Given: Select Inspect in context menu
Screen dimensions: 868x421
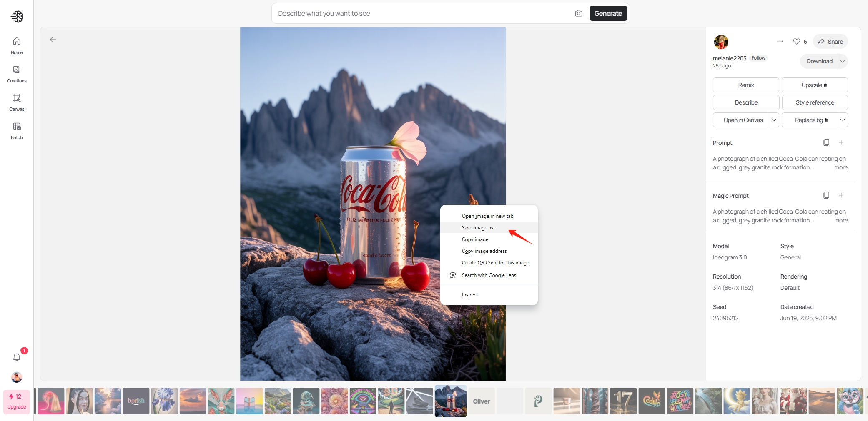Looking at the screenshot, I should (489, 295).
